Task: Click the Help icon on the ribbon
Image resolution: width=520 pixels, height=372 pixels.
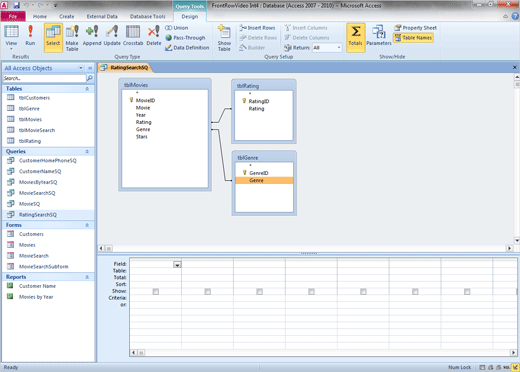Action: (515, 16)
